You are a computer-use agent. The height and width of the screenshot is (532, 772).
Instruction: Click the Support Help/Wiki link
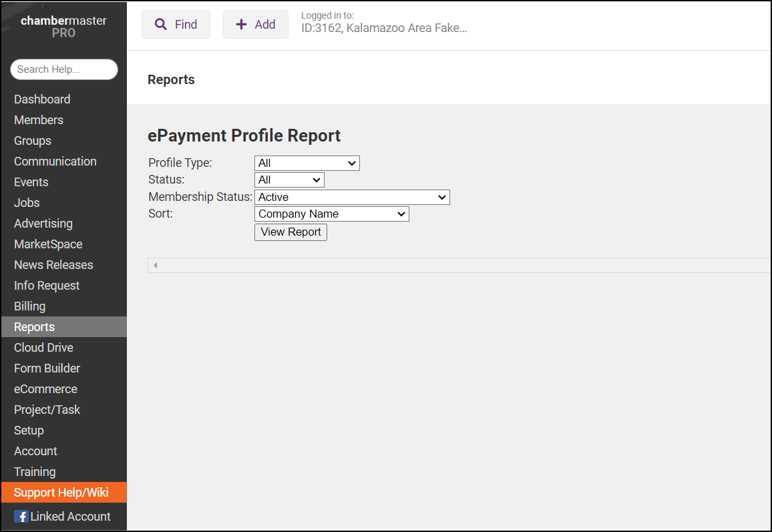pos(61,493)
